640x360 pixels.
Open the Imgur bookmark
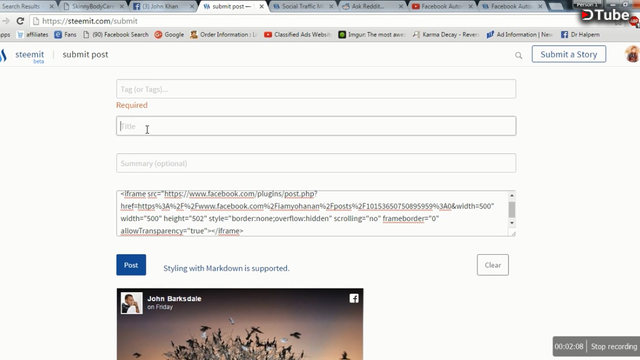click(x=371, y=35)
